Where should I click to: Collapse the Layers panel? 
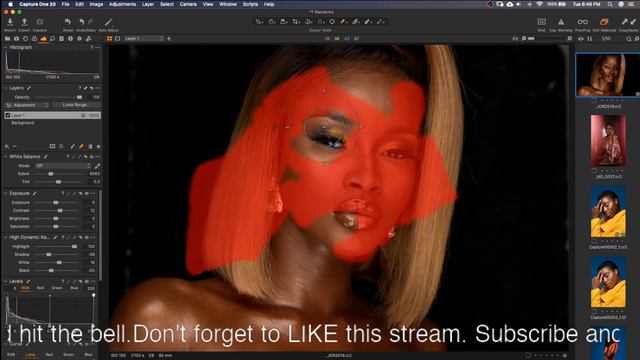tap(6, 88)
